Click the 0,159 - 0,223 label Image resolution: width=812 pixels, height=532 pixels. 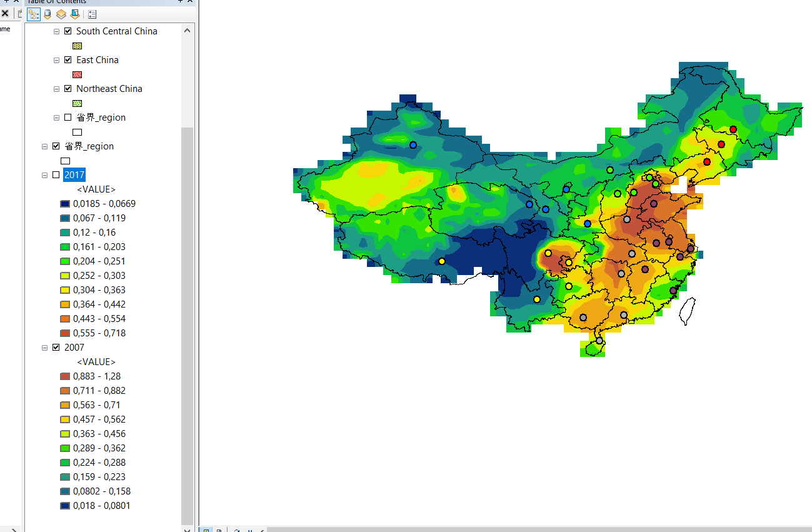click(x=99, y=476)
